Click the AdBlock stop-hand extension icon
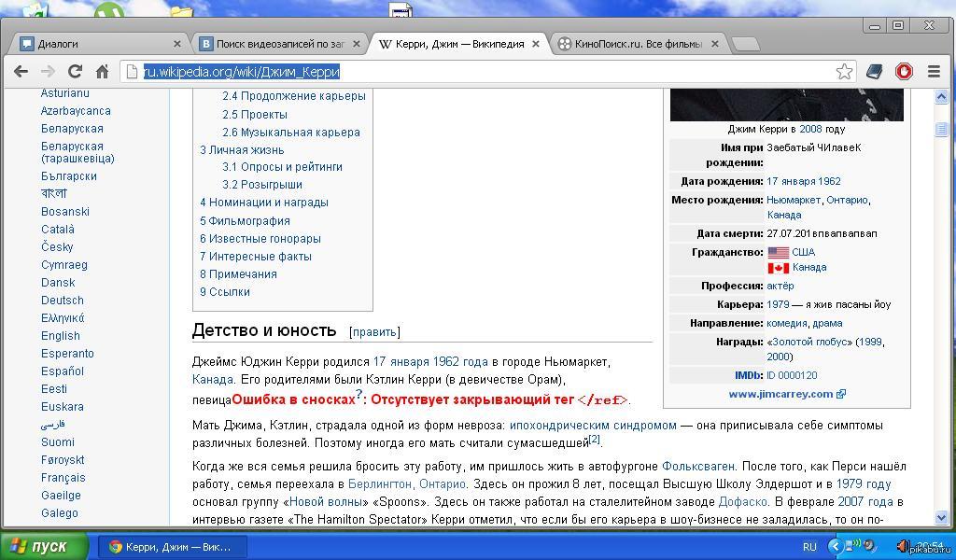Viewport: 956px width, 560px height. click(904, 71)
